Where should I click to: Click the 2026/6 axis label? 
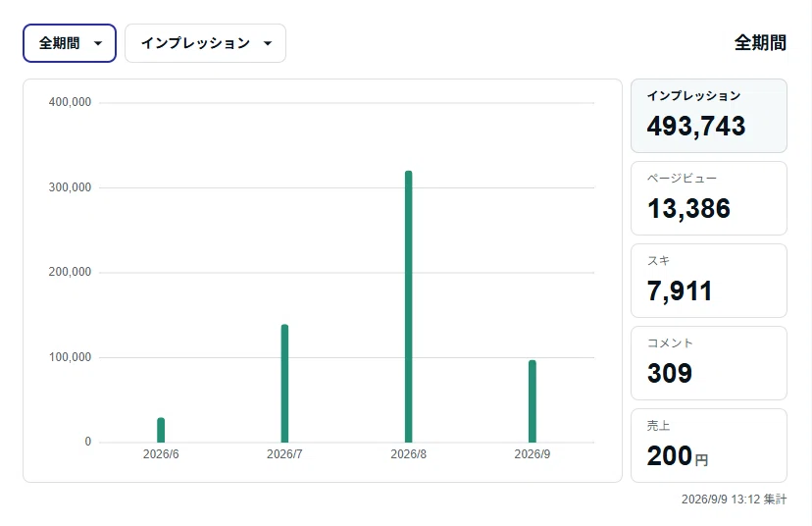point(161,454)
